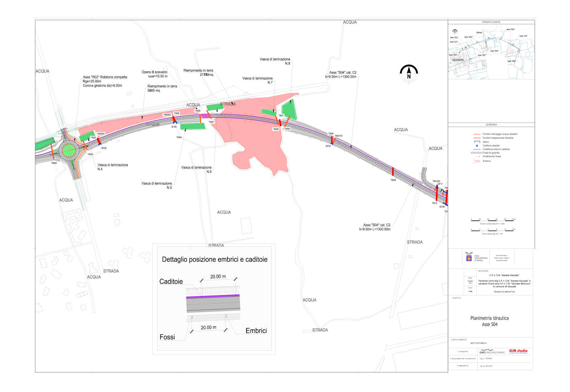
Task: Click the 'SF05' siphon label
Action: [104, 148]
